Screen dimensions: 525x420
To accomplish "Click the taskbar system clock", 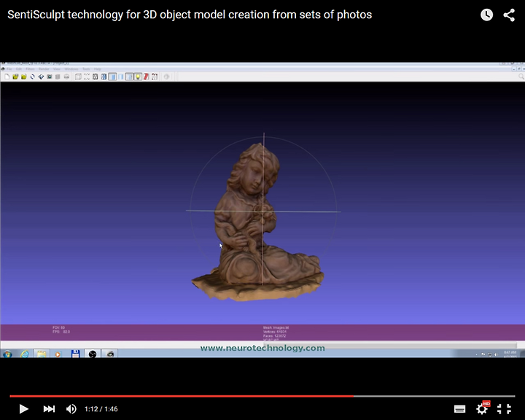I will click(510, 354).
